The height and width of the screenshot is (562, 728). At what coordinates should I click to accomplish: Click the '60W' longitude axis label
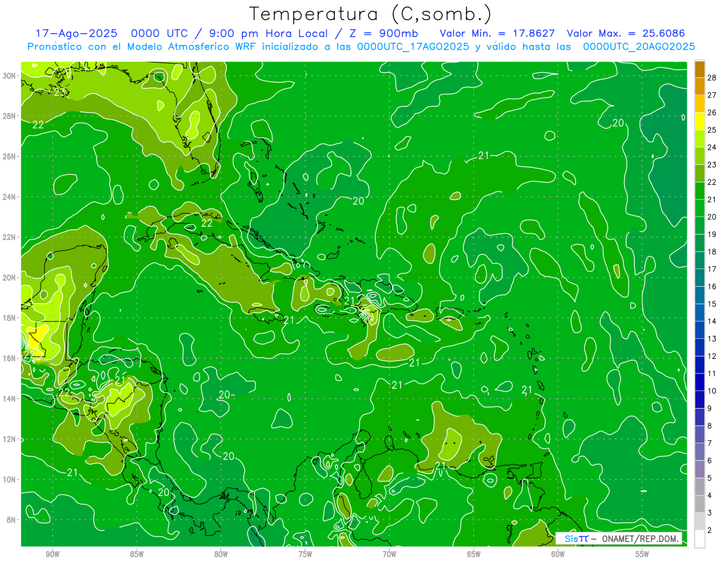[558, 554]
